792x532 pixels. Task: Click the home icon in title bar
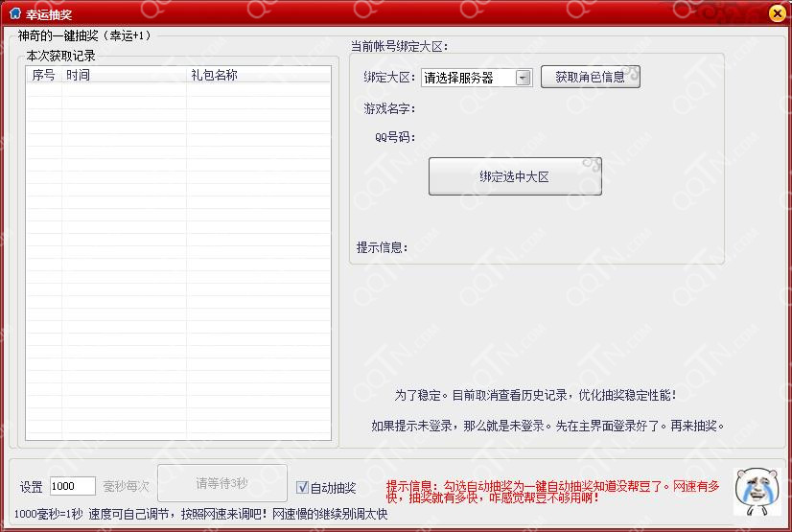(14, 13)
